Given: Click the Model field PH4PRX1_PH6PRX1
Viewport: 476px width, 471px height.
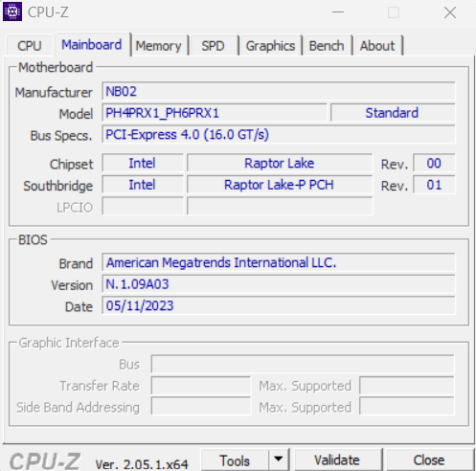Looking at the screenshot, I should coord(215,113).
